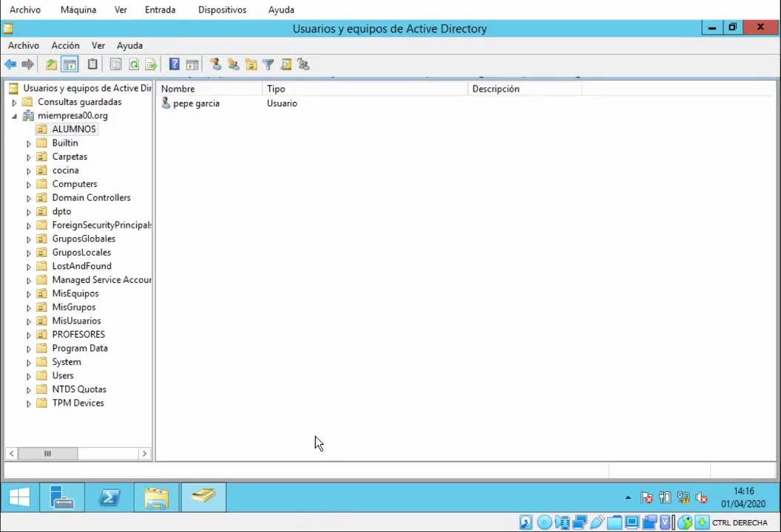Click the Windows Start button
This screenshot has height=532, width=781.
tap(19, 497)
